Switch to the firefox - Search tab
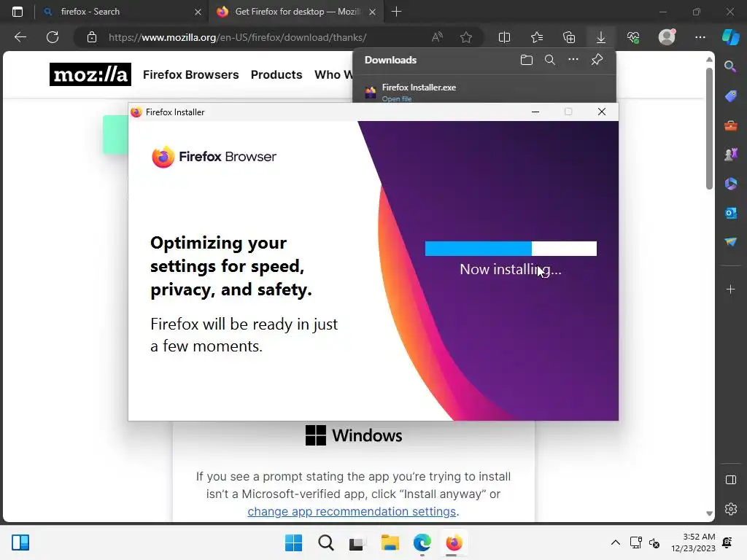 pos(122,12)
